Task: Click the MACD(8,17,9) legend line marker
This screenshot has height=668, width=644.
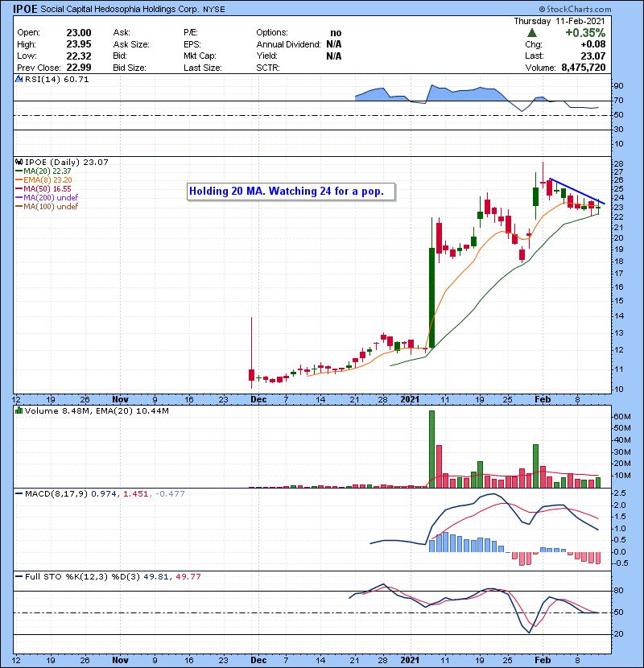Action: (x=19, y=494)
